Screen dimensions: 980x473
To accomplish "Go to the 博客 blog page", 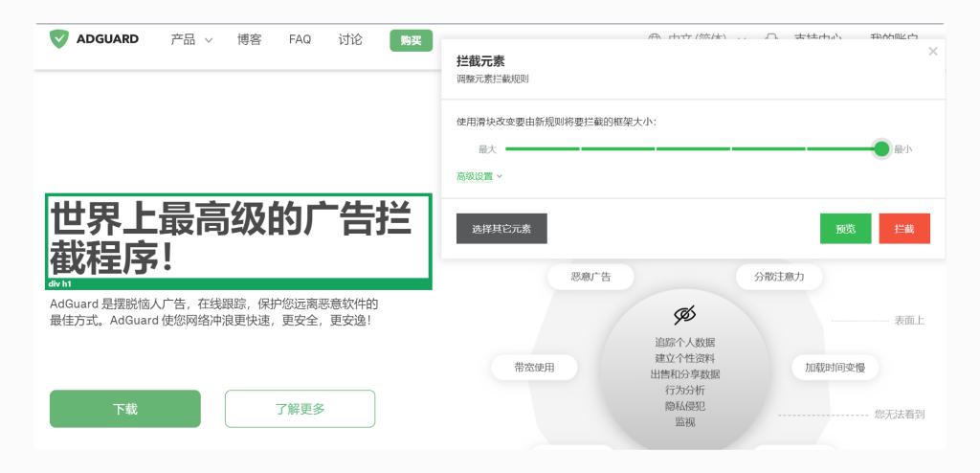I will (250, 39).
